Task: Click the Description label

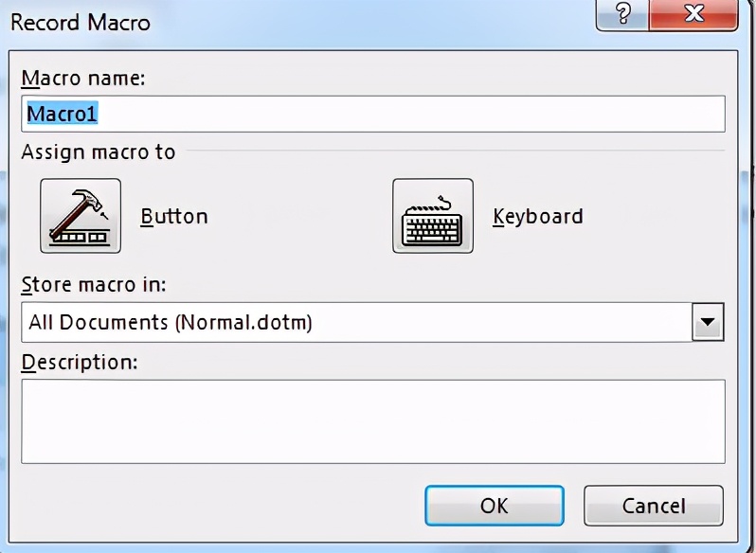Action: click(x=80, y=363)
